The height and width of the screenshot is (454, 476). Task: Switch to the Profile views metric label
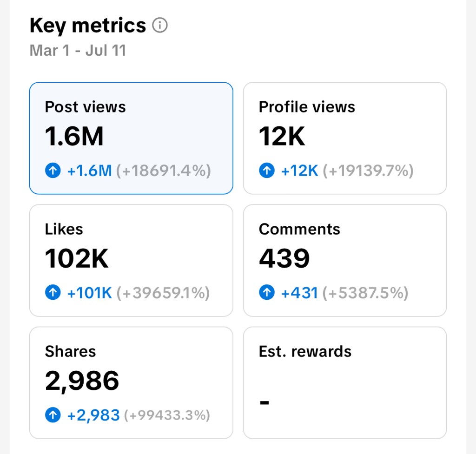tap(307, 107)
